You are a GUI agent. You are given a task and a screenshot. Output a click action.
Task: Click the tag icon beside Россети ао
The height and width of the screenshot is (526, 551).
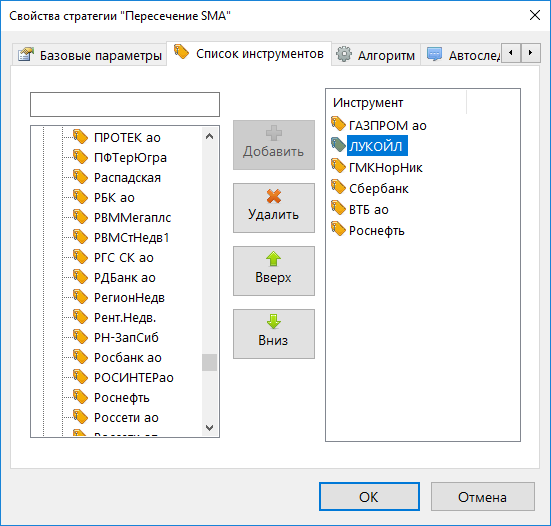click(80, 417)
